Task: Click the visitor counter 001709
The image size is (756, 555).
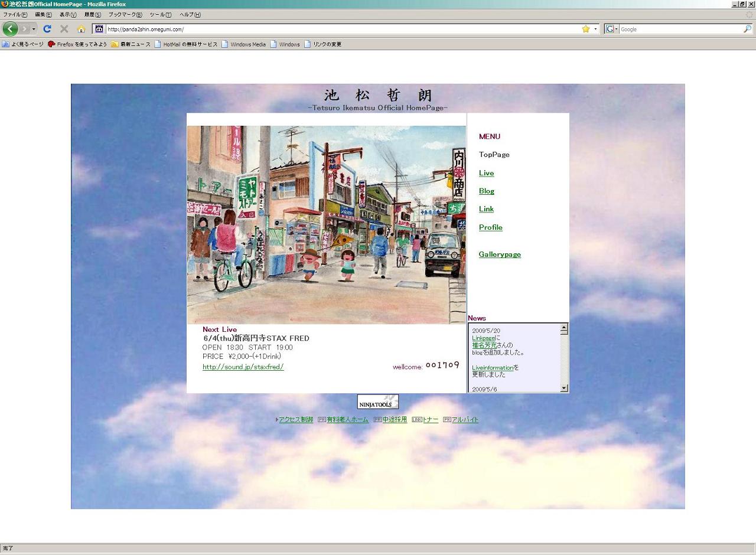Action: click(442, 365)
